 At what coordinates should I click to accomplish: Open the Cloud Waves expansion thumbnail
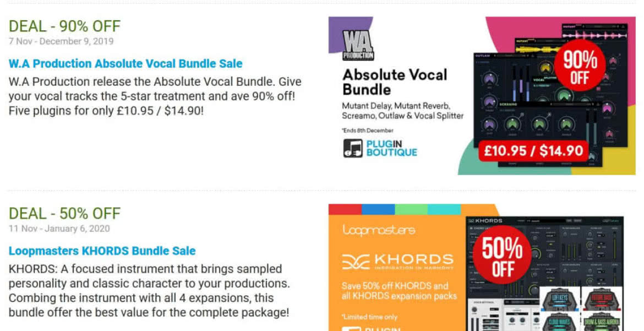(559, 322)
